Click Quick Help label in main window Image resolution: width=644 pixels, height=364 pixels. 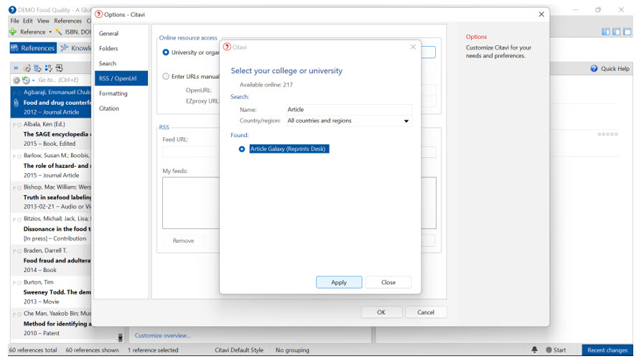click(615, 69)
